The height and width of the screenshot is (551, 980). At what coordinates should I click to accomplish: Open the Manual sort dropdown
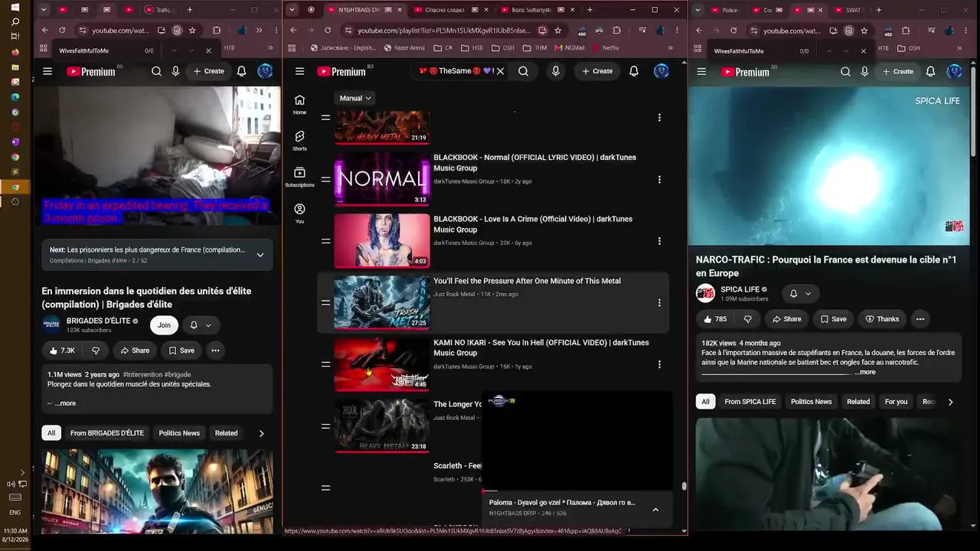tap(355, 98)
